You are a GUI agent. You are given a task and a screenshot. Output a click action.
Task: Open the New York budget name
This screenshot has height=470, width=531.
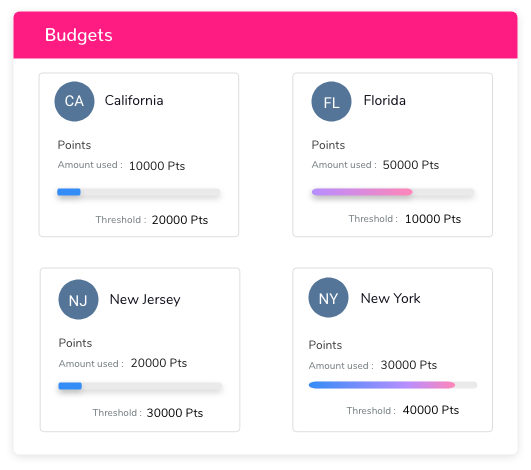pos(390,298)
